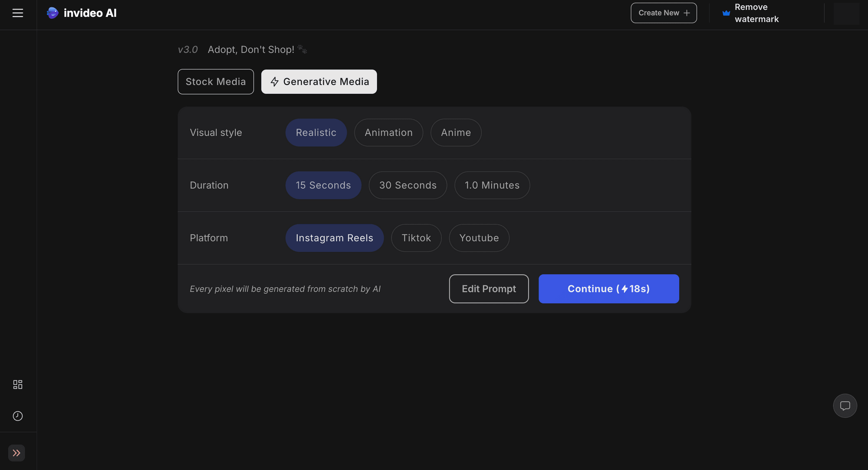This screenshot has width=868, height=470.
Task: Select the Realistic visual style option
Action: (316, 132)
